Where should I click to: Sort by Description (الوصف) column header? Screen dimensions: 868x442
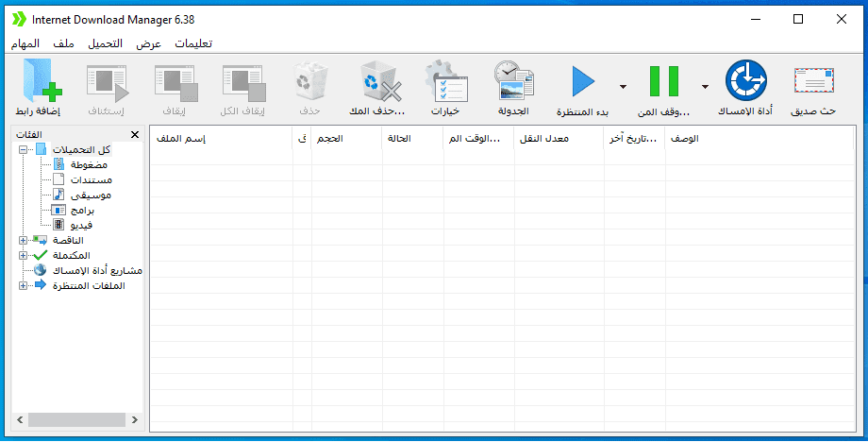coord(759,139)
